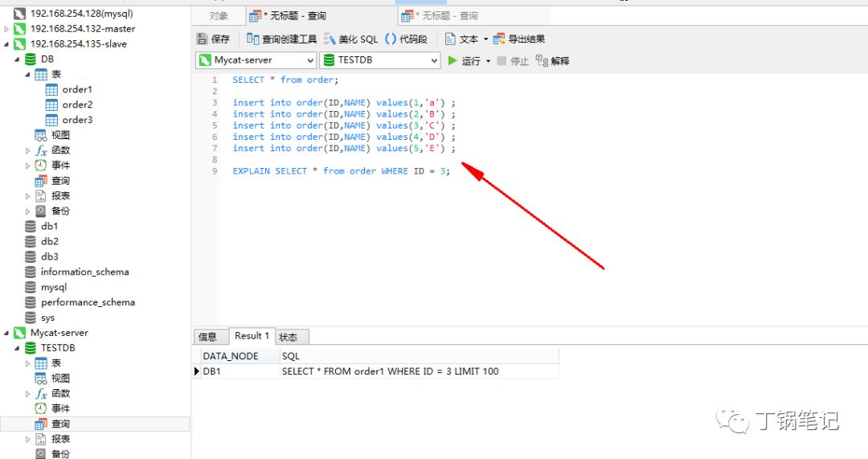
Task: Select database db2
Action: click(49, 241)
